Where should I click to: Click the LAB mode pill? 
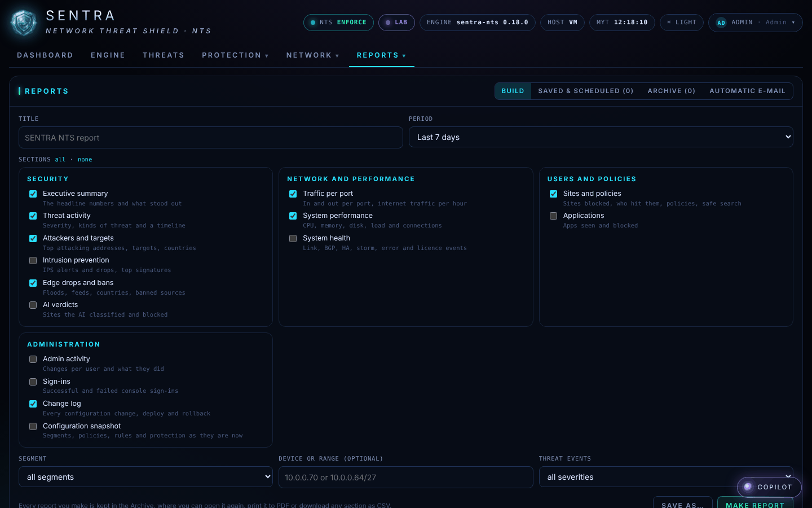(396, 23)
